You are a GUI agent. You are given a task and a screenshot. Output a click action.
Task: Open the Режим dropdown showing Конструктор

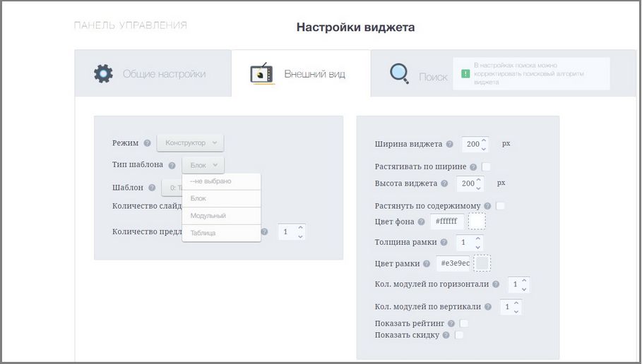191,142
